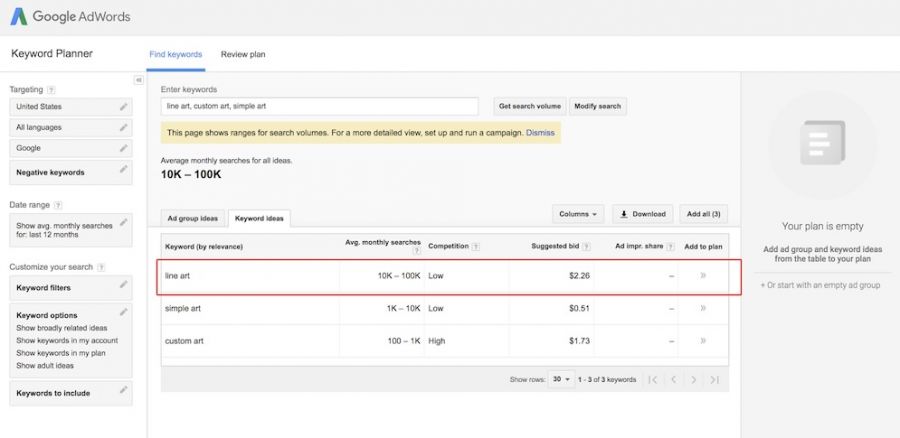
Task: Download the keyword ideas
Action: click(x=643, y=214)
